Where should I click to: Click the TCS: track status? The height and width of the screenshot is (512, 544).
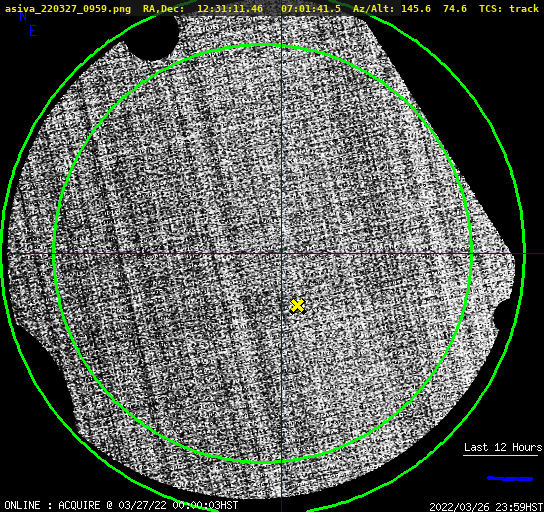tap(509, 9)
